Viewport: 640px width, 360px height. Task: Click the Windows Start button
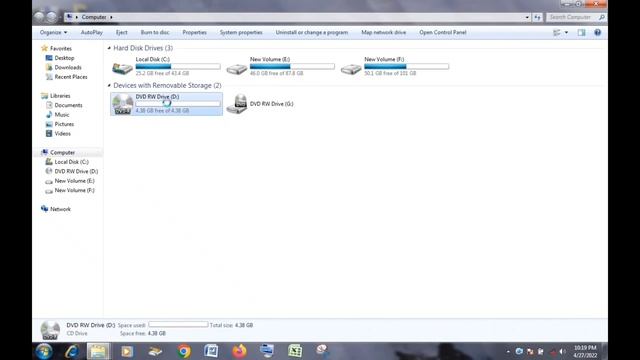click(x=44, y=351)
